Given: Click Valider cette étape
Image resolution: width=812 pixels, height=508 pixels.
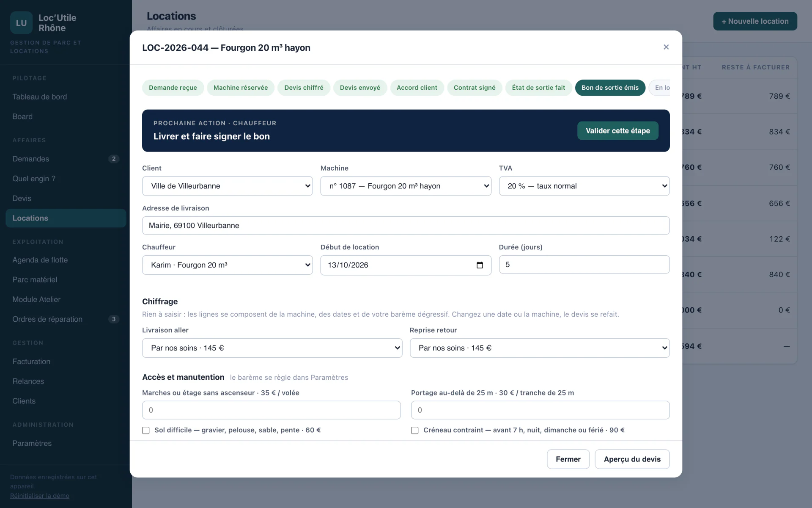Looking at the screenshot, I should click(x=618, y=131).
